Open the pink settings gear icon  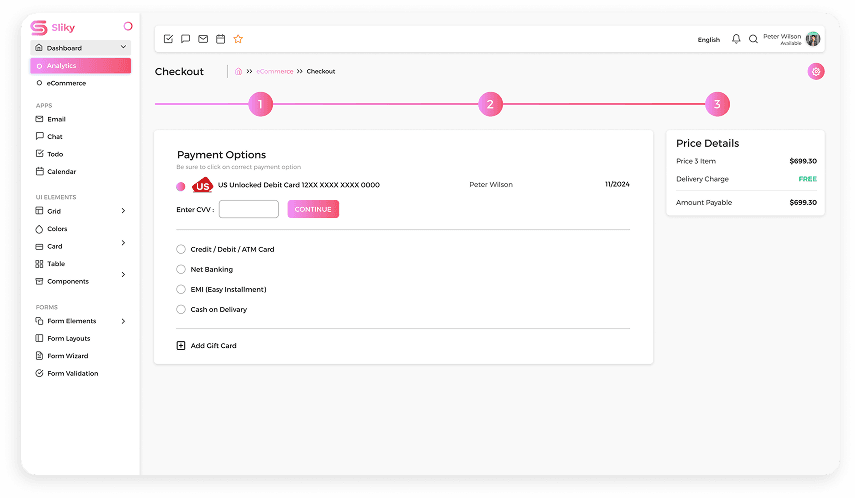tap(816, 71)
